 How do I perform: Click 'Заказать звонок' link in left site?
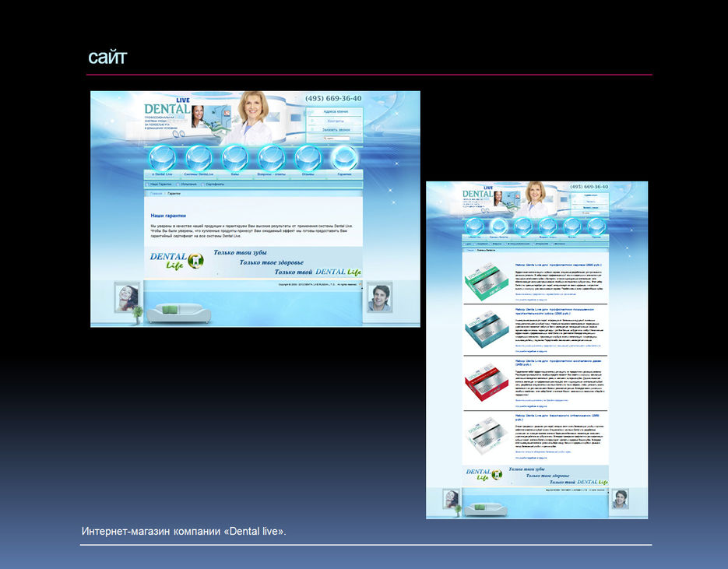[336, 129]
